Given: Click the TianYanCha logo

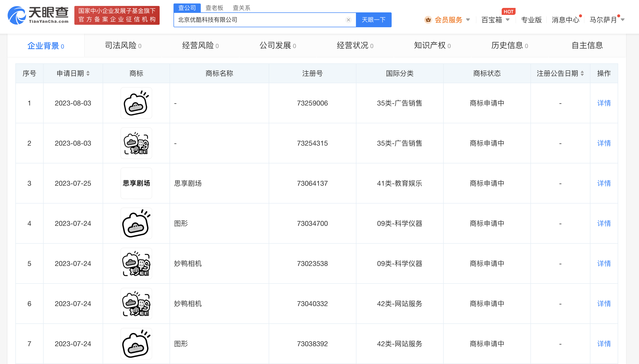Looking at the screenshot, I should point(38,15).
